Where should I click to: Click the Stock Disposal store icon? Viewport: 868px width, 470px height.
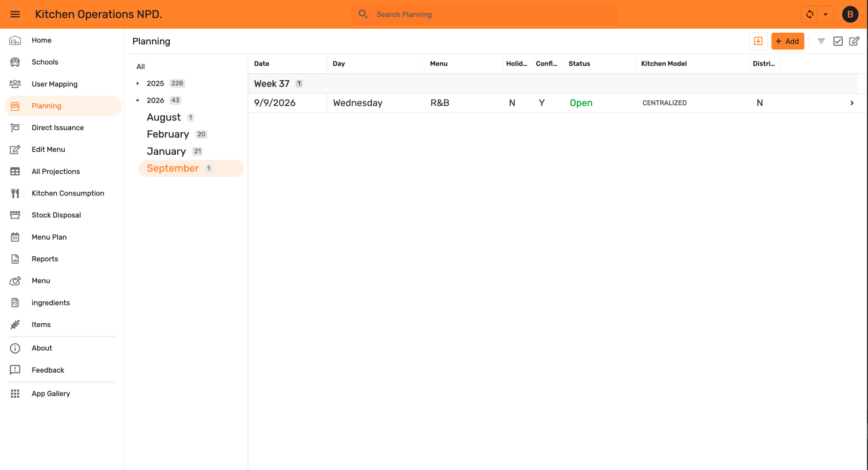(15, 216)
